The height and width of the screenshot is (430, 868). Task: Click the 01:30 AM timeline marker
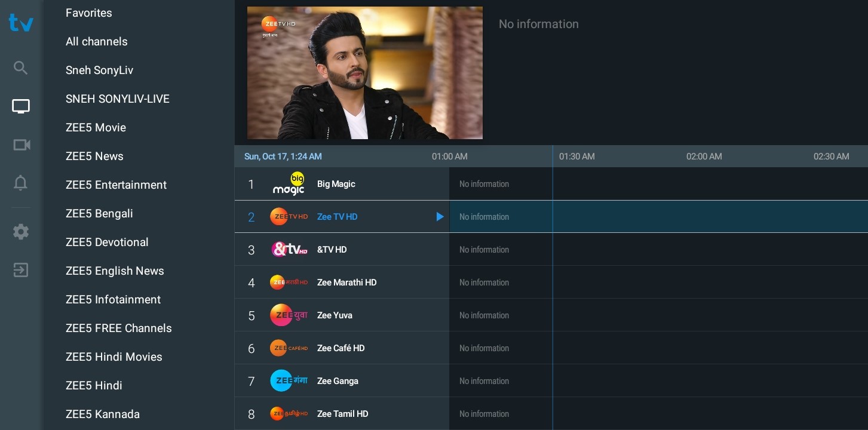[x=577, y=156]
